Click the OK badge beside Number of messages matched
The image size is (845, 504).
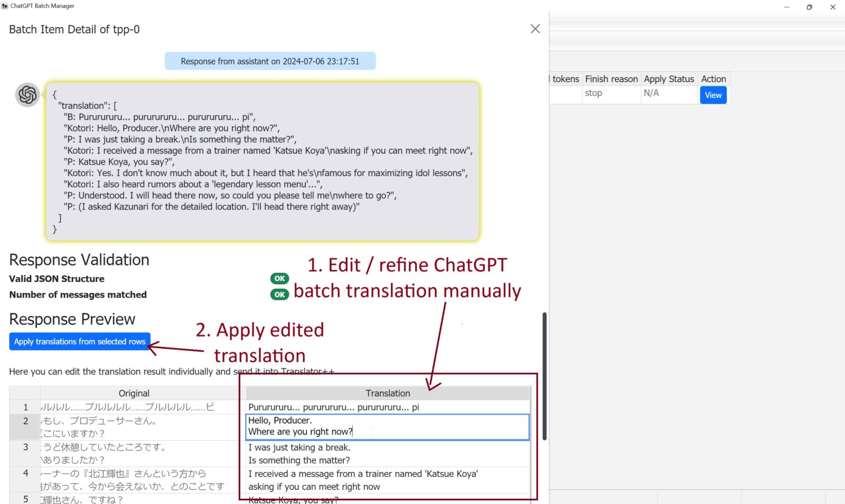click(x=279, y=294)
